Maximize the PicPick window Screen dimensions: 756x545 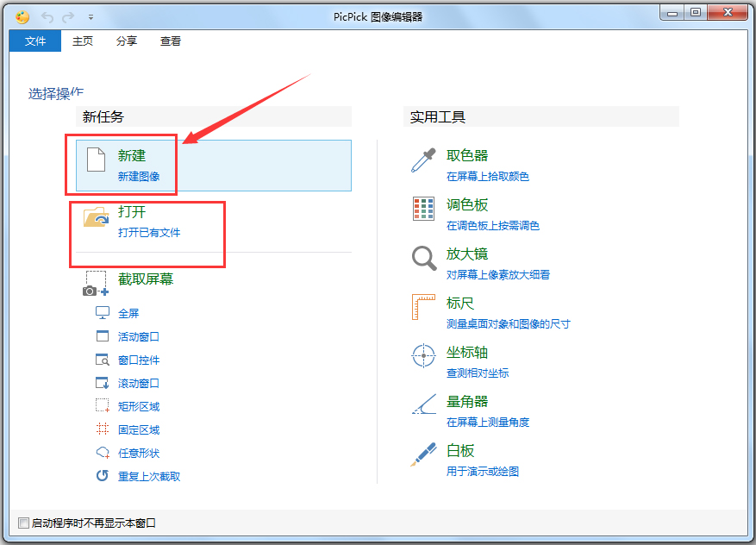[x=696, y=13]
